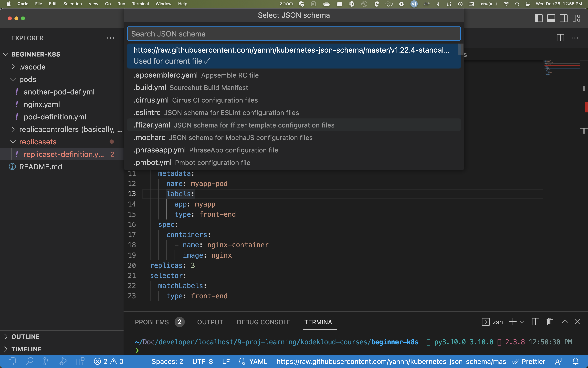Image resolution: width=588 pixels, height=368 pixels.
Task: Open the Selection menu
Action: pyautogui.click(x=72, y=4)
